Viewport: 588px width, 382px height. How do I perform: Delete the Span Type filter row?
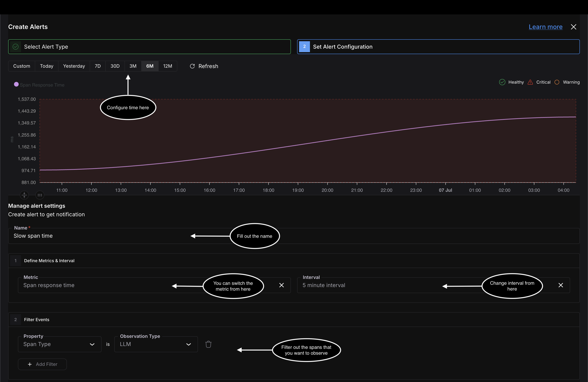(208, 344)
